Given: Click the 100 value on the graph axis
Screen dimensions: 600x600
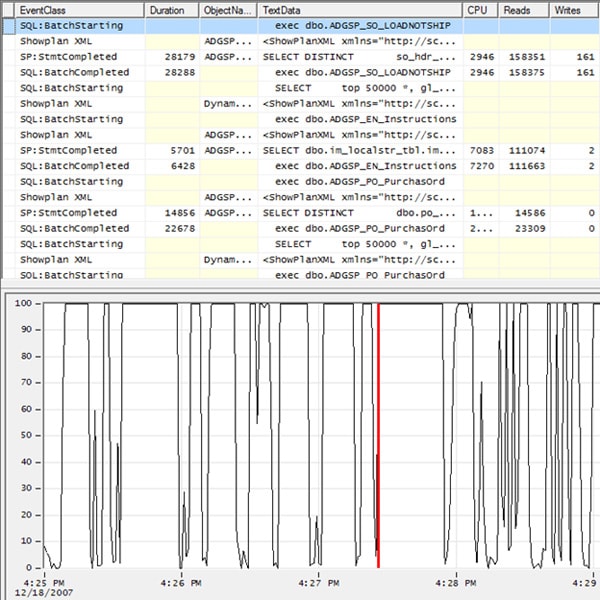Looking at the screenshot, I should 23,303.
